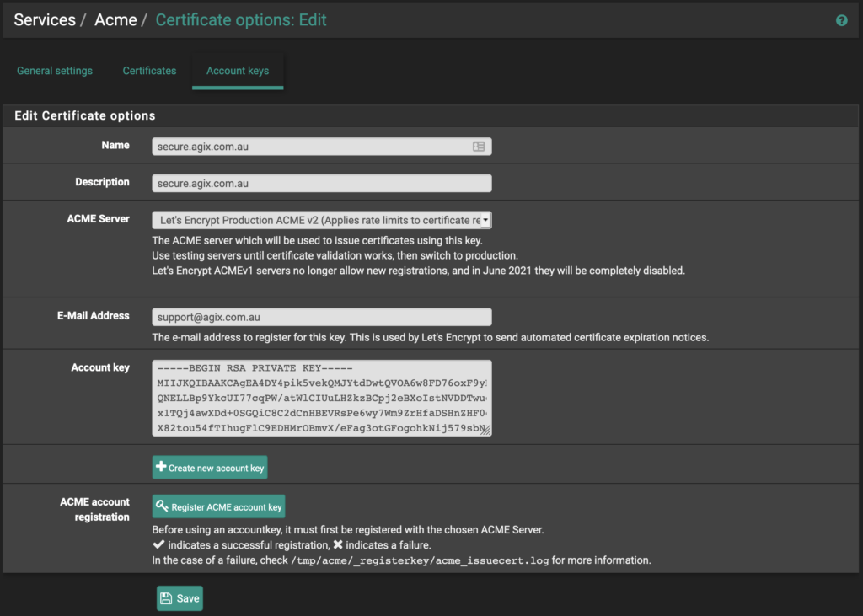Click inside the Account key text area

tap(321, 398)
